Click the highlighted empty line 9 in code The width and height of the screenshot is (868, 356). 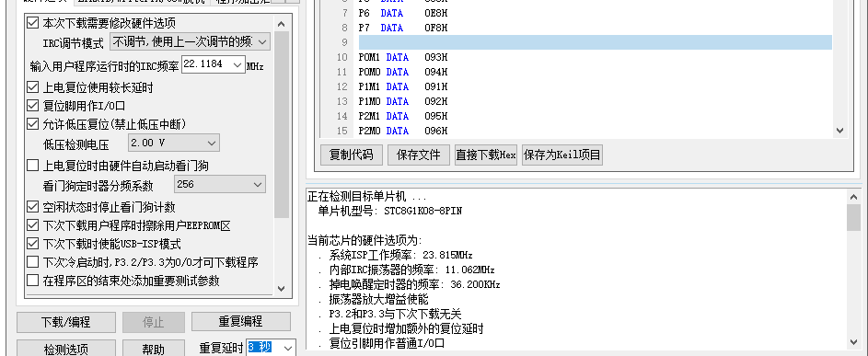[596, 42]
